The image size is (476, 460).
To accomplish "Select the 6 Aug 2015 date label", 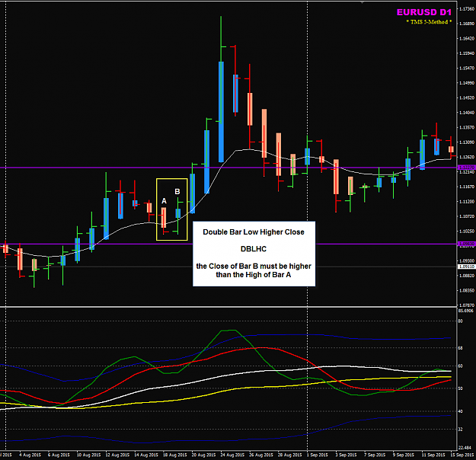I will [59, 455].
